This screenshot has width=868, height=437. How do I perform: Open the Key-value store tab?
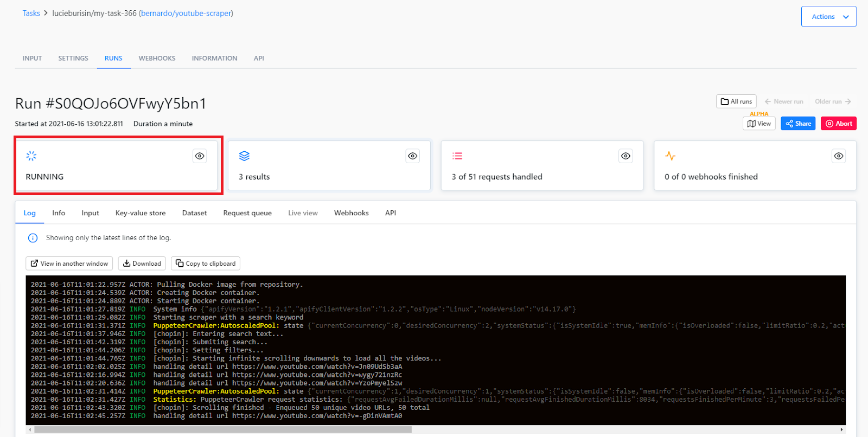(141, 213)
